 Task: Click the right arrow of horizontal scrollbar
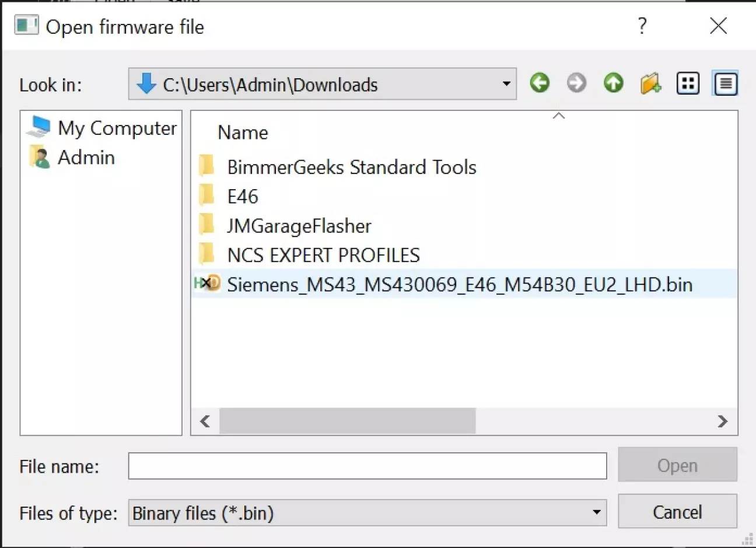(x=722, y=421)
